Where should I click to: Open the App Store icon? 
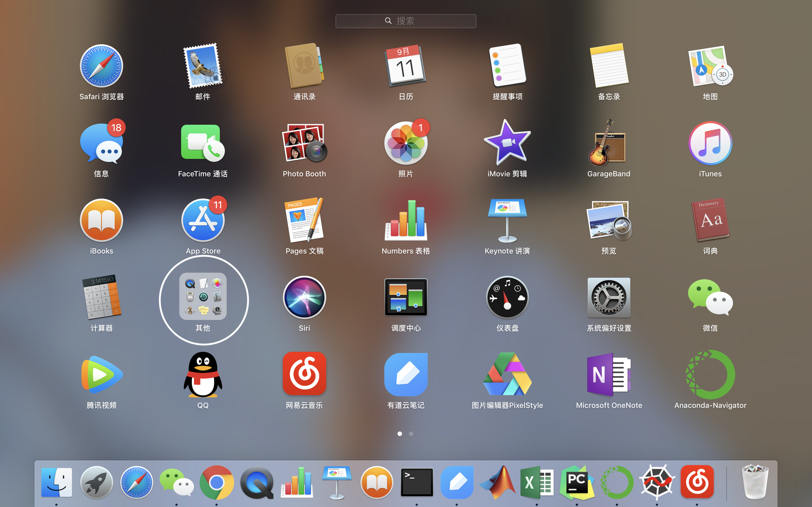tap(203, 220)
